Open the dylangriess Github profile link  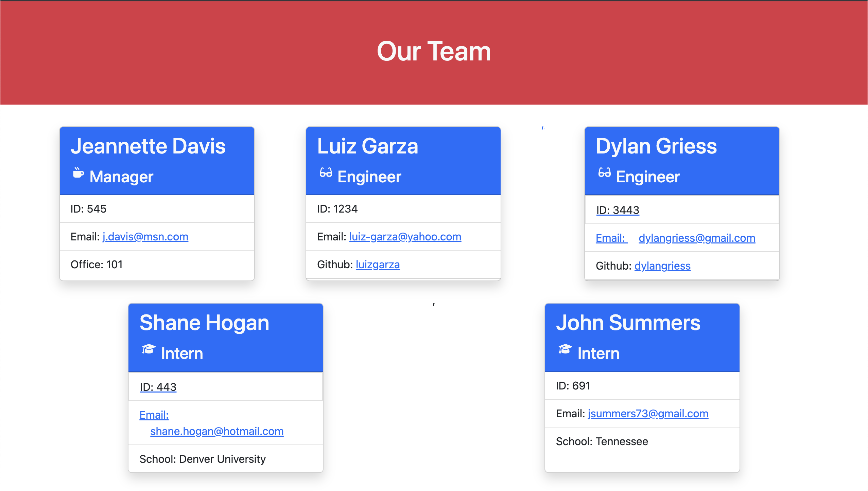pos(663,266)
